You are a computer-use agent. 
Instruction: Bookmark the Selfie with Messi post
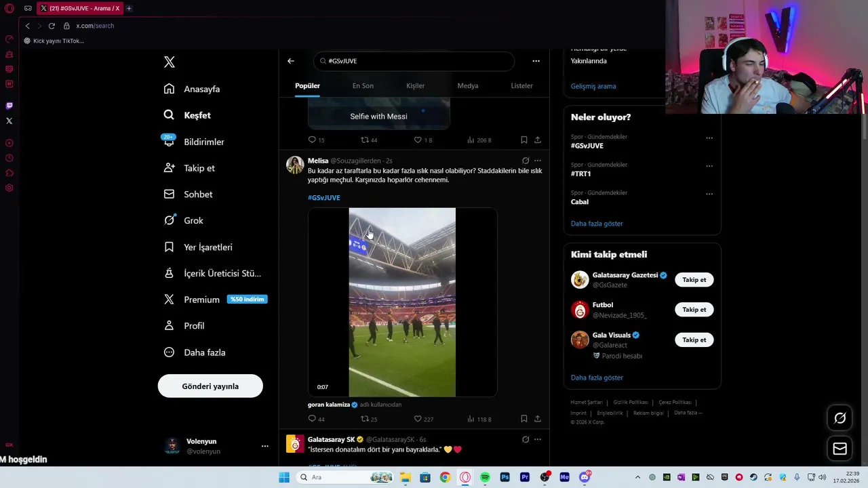[524, 140]
